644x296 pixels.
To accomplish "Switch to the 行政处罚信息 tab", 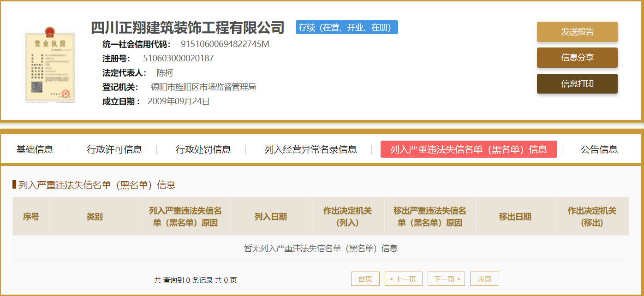I will pos(203,149).
